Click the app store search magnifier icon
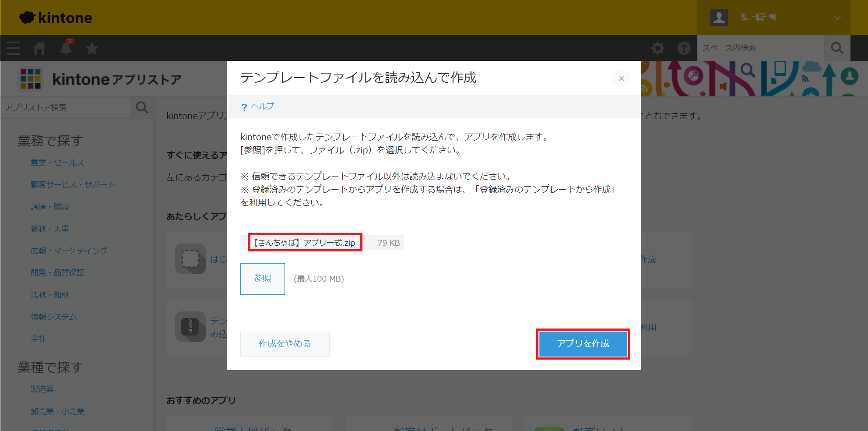868x431 pixels. click(x=142, y=107)
